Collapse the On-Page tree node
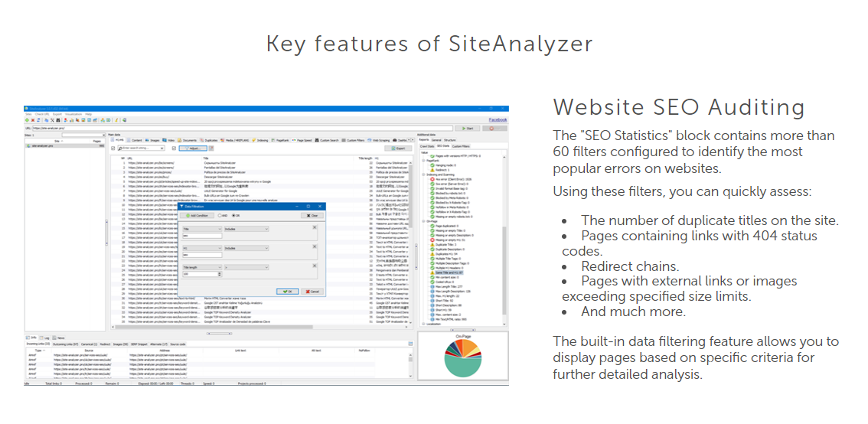 pyautogui.click(x=423, y=221)
